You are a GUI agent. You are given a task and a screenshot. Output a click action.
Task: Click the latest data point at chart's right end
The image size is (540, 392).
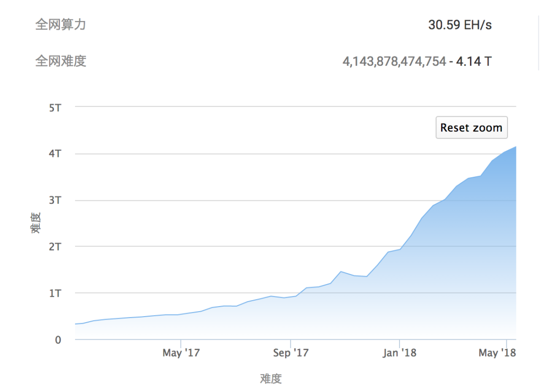click(515, 147)
